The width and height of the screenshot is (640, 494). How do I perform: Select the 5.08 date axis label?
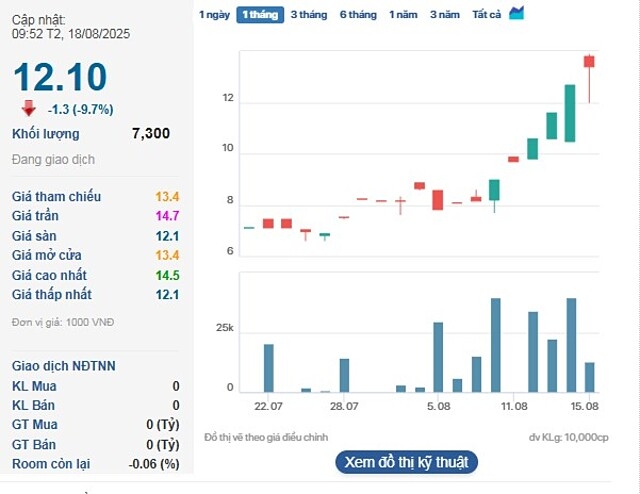tap(438, 406)
